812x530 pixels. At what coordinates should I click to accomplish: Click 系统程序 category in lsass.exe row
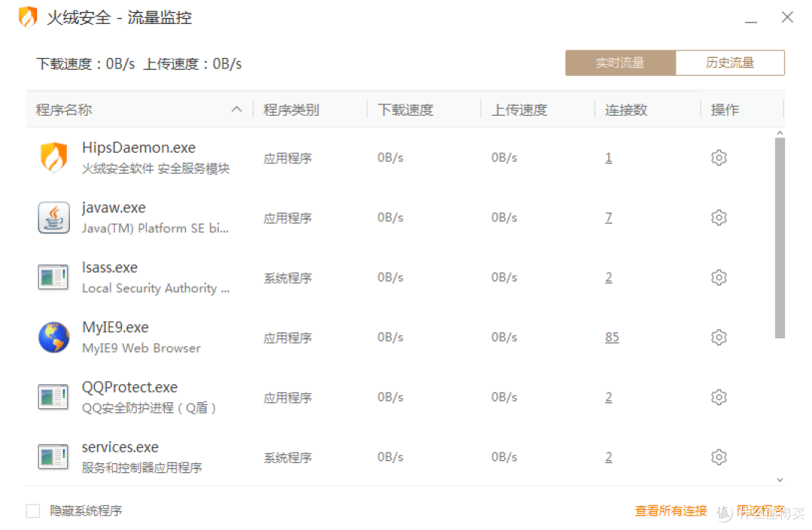click(x=288, y=278)
